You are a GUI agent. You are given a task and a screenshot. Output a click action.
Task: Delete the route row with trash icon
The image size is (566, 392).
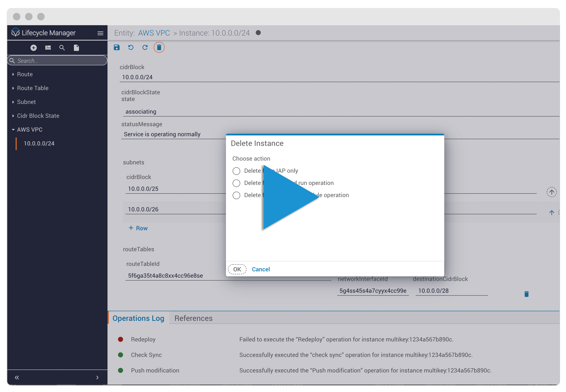pos(526,294)
